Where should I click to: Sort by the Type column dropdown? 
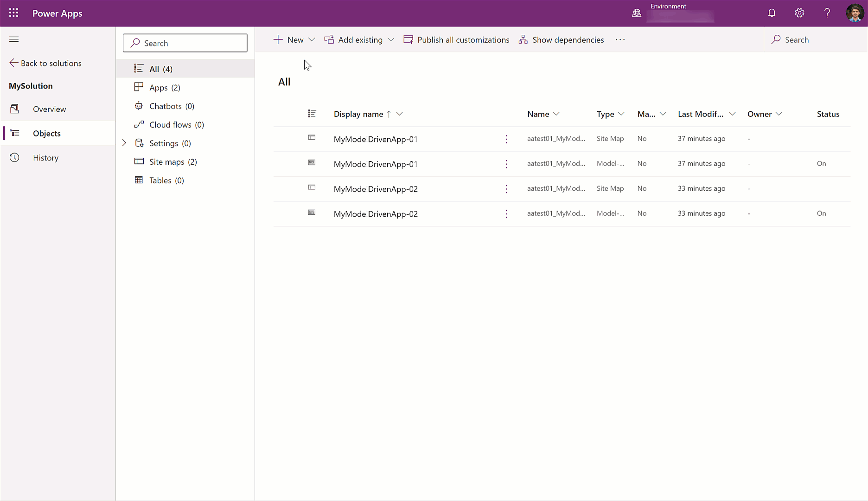click(x=622, y=114)
